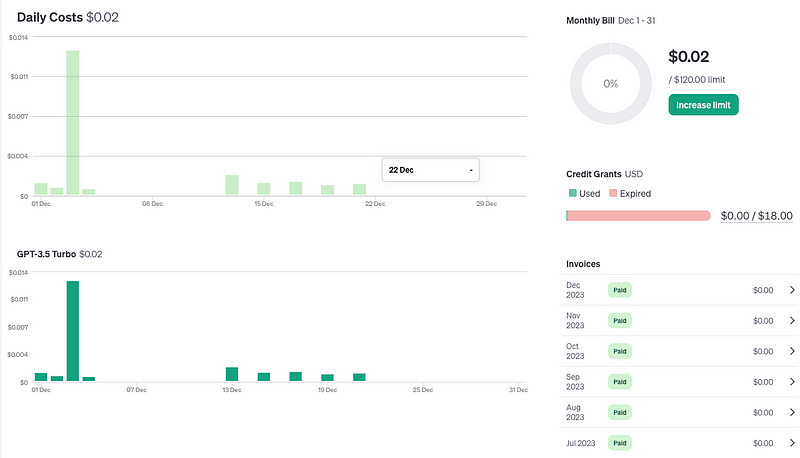Click the $0.00 amount for Sep 2023
The height and width of the screenshot is (458, 800).
pyautogui.click(x=763, y=382)
